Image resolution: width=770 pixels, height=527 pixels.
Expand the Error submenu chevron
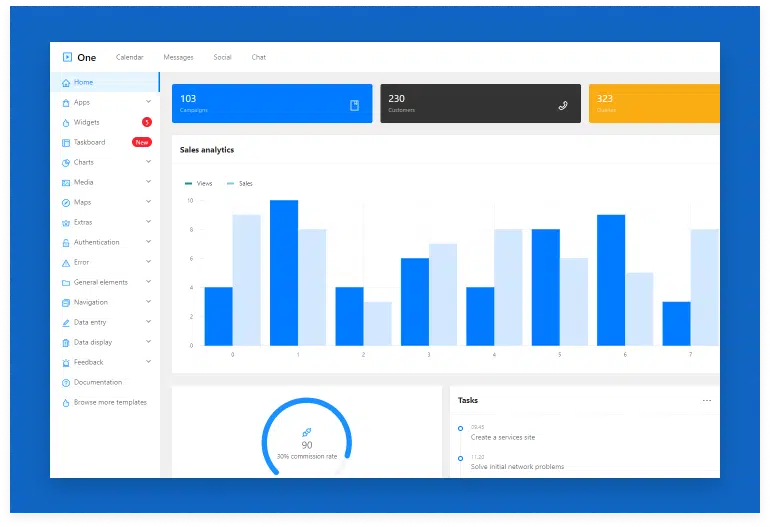148,262
